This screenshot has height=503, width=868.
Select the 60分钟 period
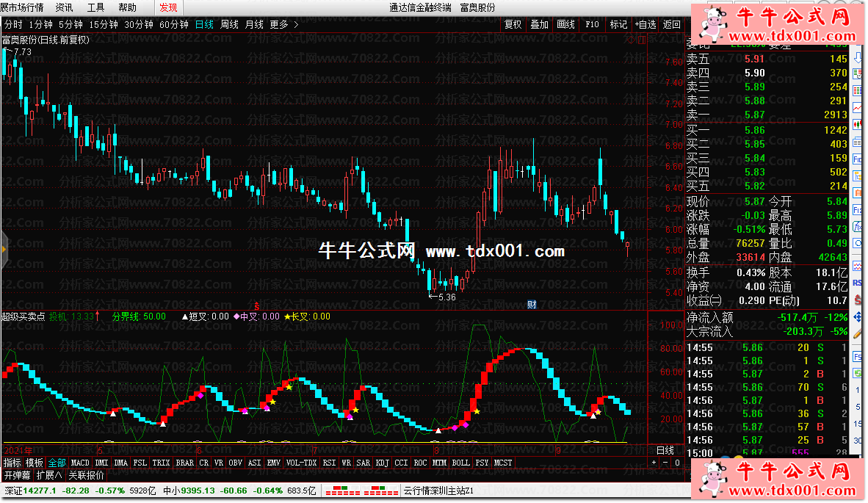[174, 24]
